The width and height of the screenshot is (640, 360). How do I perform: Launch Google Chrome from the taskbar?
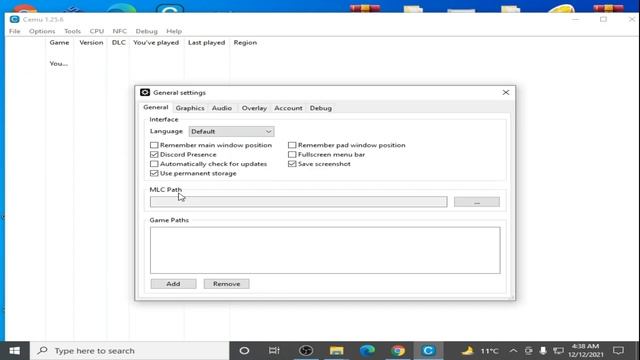[x=398, y=351]
